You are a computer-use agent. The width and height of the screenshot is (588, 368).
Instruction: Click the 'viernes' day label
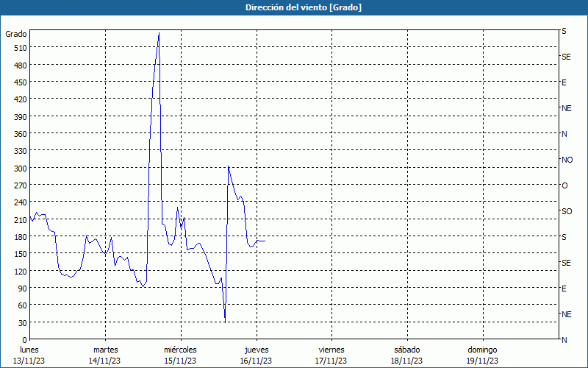click(331, 350)
